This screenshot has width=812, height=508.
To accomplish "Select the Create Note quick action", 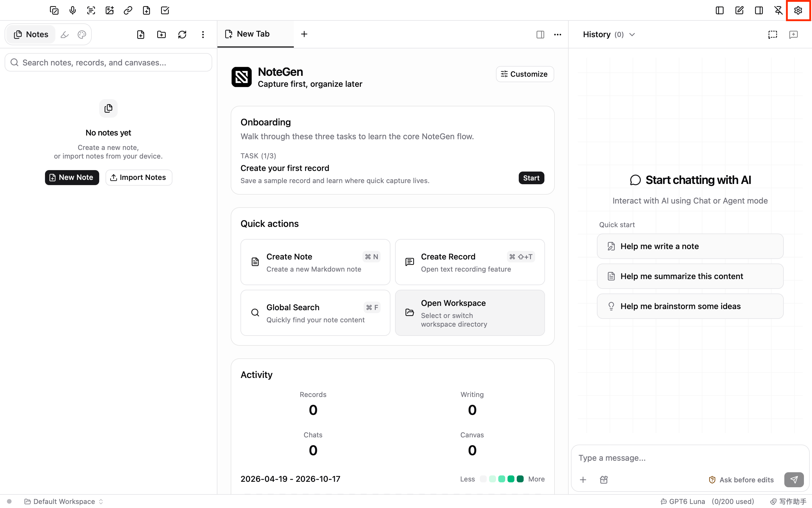I will (315, 262).
